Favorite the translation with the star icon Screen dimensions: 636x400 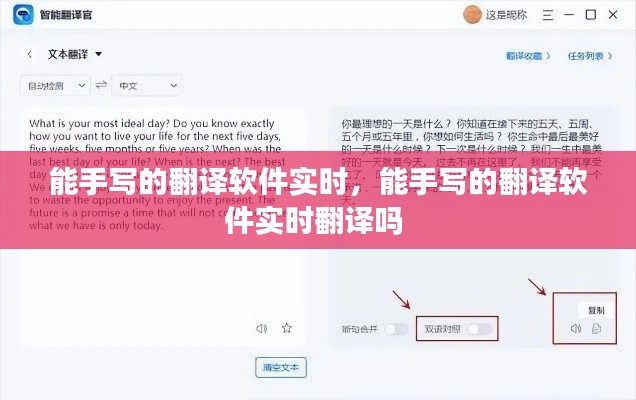(x=287, y=328)
